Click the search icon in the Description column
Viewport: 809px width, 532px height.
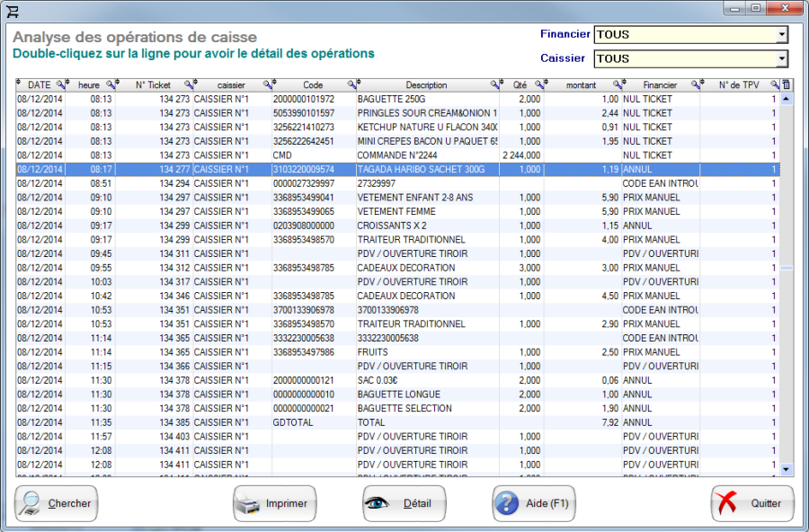click(x=493, y=84)
